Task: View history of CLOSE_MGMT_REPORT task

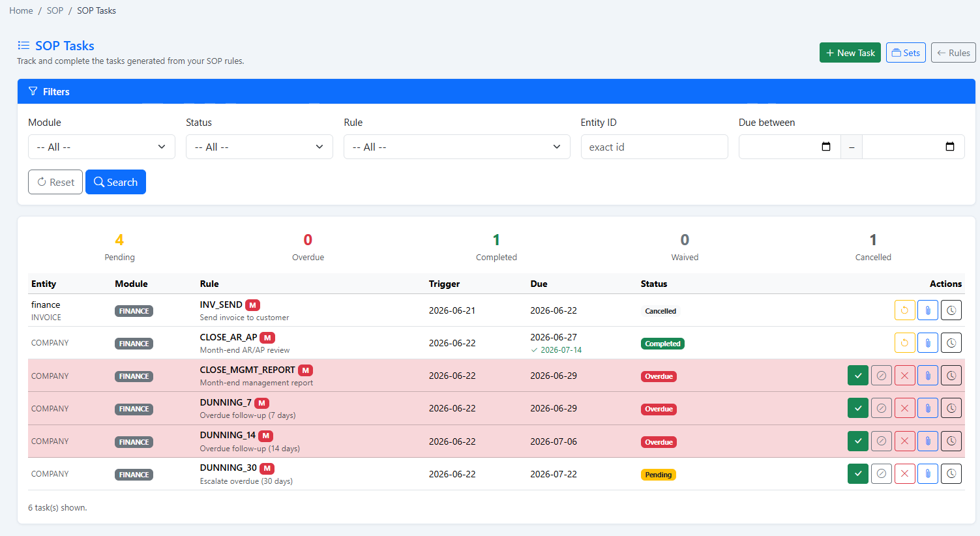Action: (951, 376)
